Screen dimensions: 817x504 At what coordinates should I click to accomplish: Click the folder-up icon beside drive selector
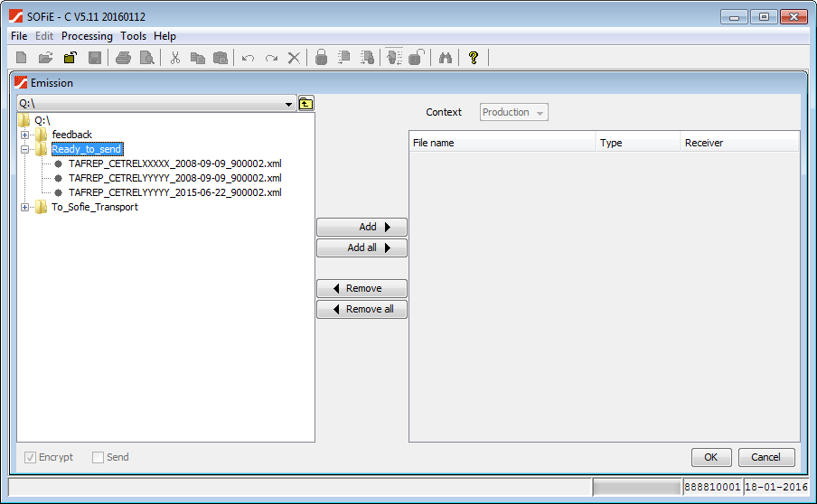tap(306, 103)
